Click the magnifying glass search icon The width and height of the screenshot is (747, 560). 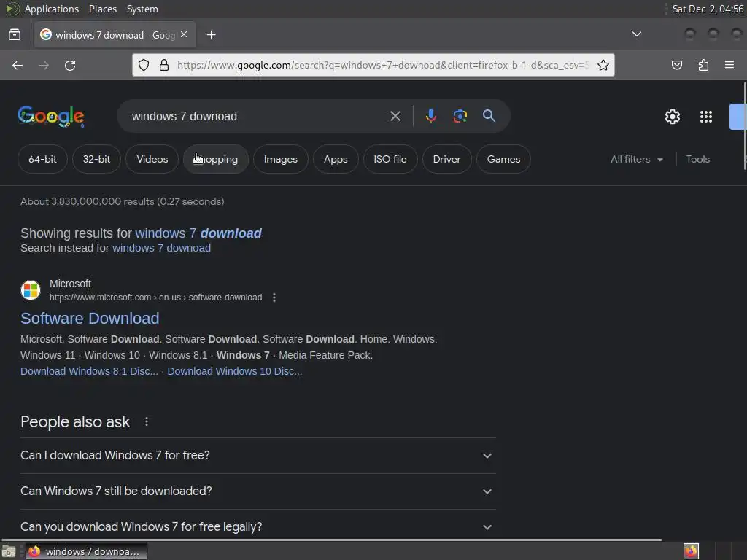[x=489, y=116]
